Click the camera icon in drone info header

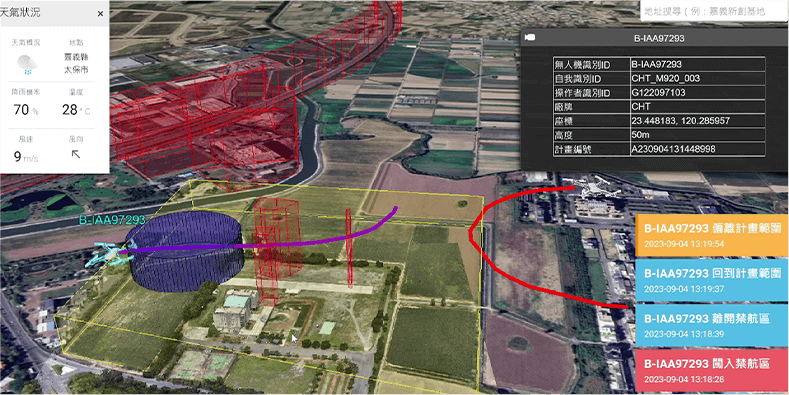tap(529, 38)
